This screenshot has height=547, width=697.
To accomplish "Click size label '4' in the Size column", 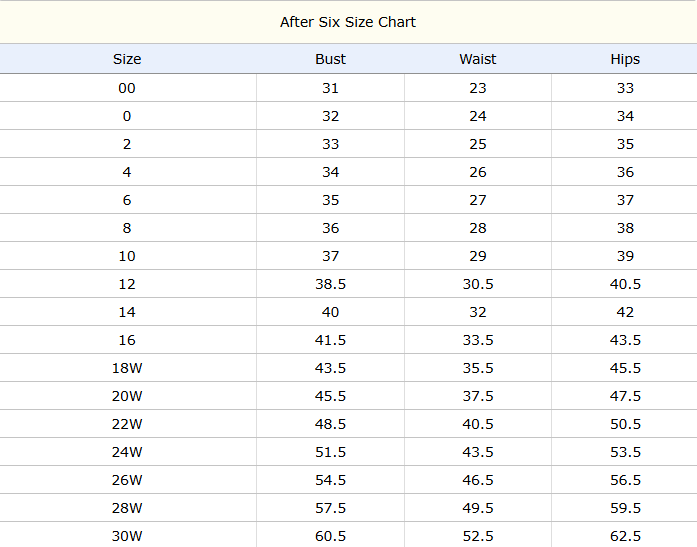I will click(127, 172).
